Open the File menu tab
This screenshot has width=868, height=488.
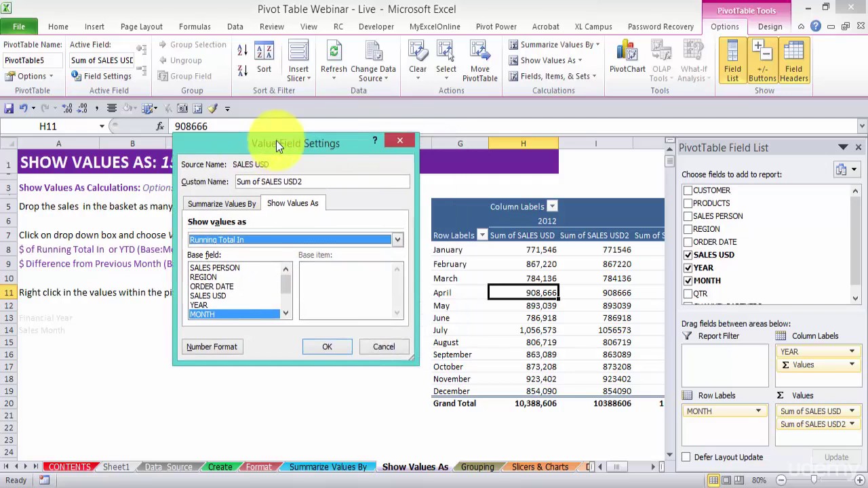[19, 26]
